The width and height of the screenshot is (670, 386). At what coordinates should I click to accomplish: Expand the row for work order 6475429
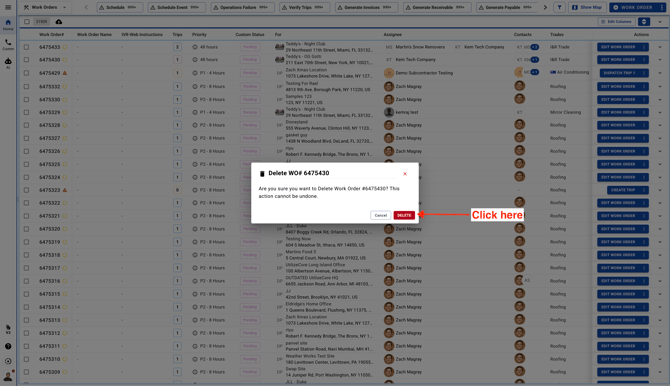point(660,73)
